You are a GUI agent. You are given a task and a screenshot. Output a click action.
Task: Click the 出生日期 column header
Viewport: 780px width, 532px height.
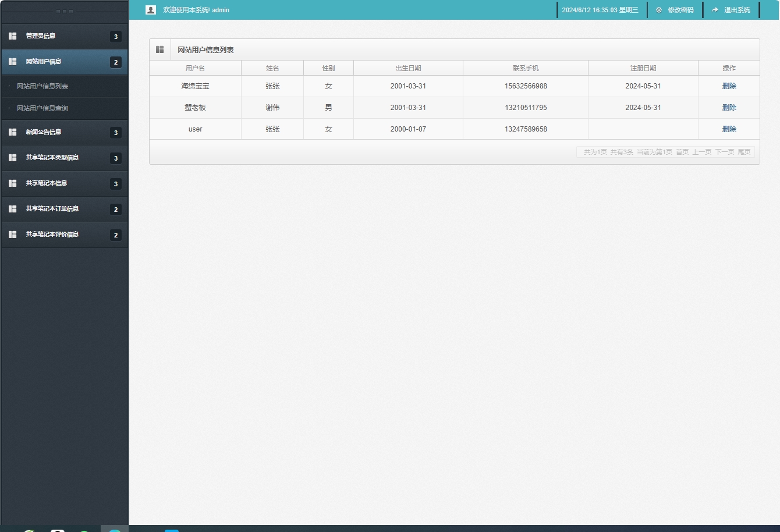(x=408, y=68)
